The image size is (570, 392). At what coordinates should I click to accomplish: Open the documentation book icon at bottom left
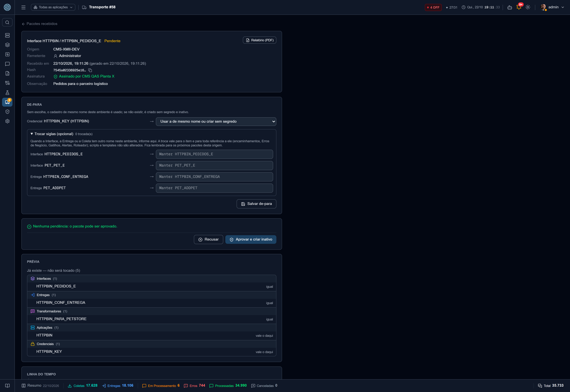7,386
